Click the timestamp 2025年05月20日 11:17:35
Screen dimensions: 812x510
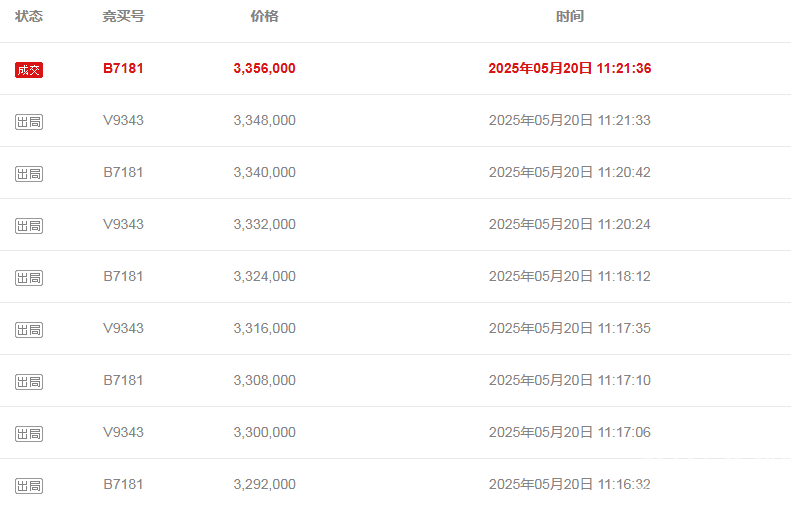pyautogui.click(x=570, y=328)
